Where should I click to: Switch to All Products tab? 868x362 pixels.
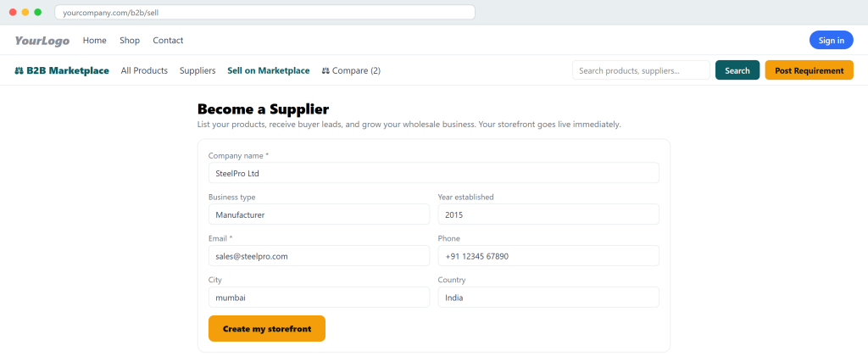point(144,71)
